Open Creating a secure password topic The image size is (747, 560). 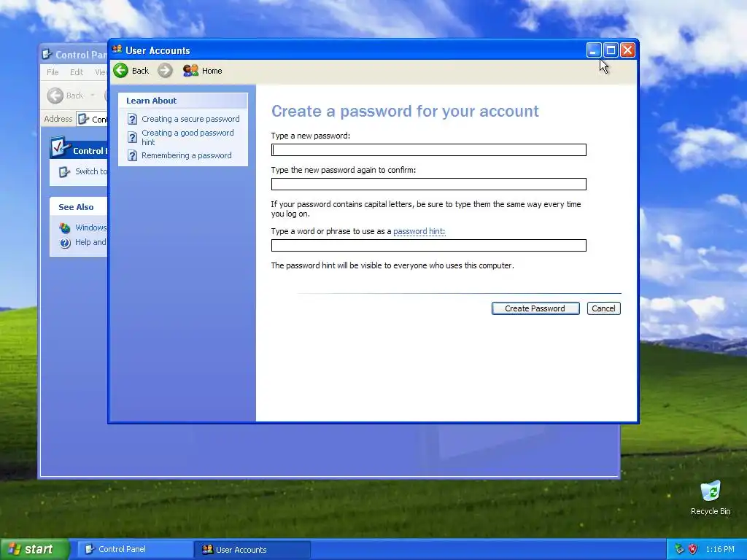(x=190, y=119)
